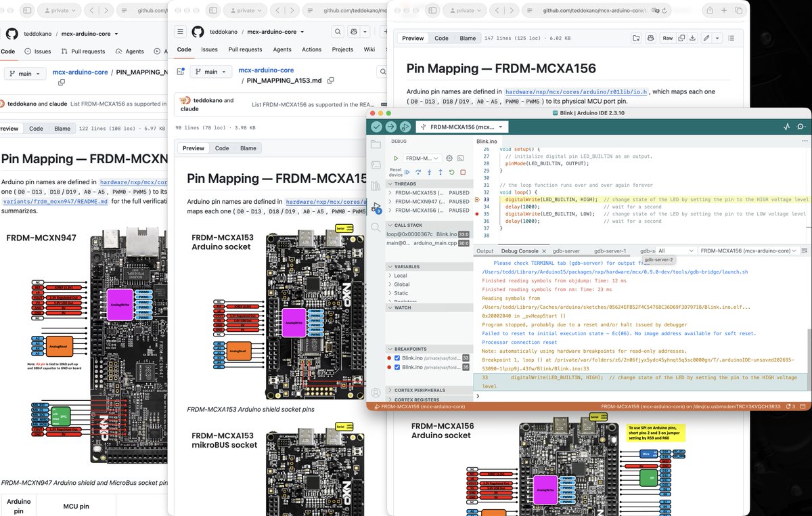Select Blink.ino editor tab
Screen dimensions: 812x516
tap(487, 141)
